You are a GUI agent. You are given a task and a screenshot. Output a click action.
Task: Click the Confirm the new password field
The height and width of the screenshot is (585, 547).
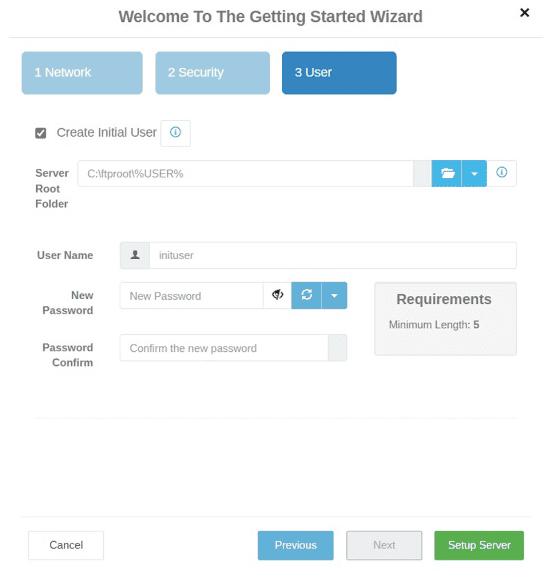pos(224,348)
